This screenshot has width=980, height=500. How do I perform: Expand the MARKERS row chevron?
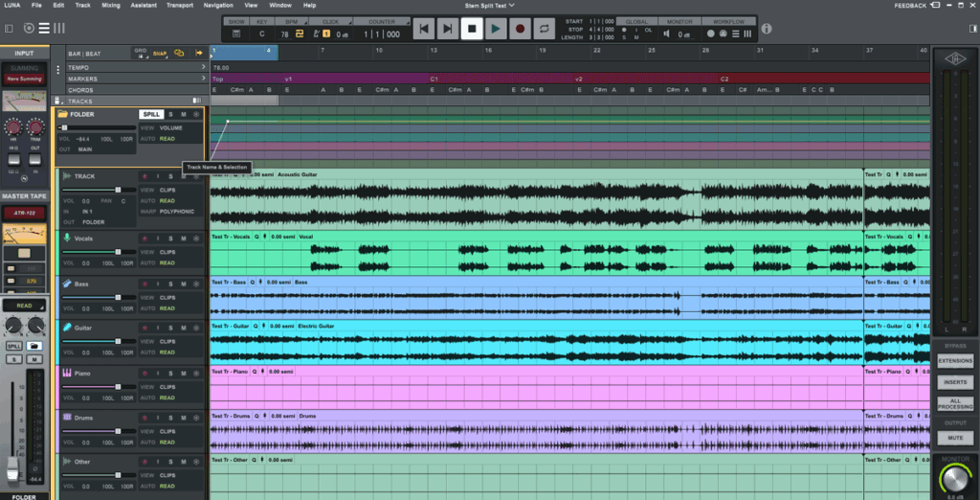tap(204, 79)
